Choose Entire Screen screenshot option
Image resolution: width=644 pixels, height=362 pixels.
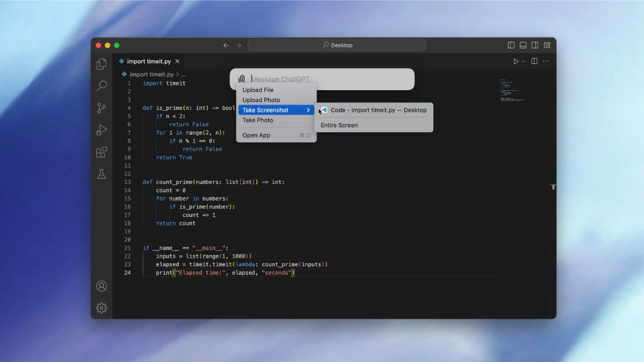pos(339,125)
